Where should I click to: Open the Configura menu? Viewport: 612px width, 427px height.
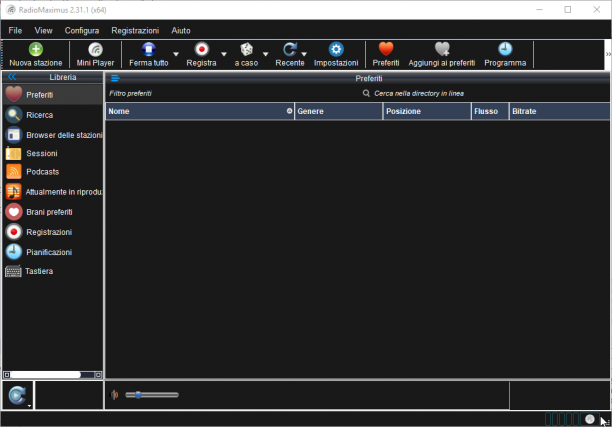(x=82, y=30)
